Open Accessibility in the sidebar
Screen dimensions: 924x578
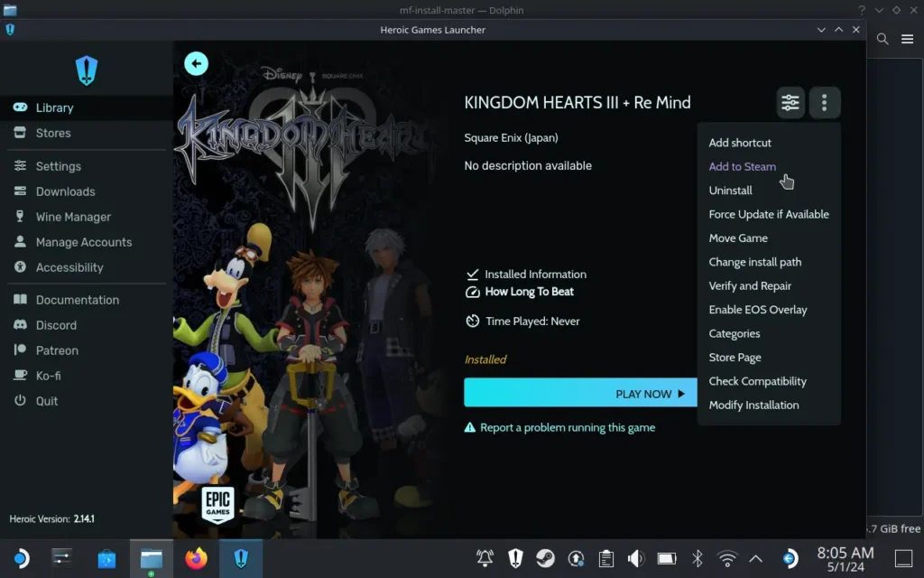pos(86,267)
